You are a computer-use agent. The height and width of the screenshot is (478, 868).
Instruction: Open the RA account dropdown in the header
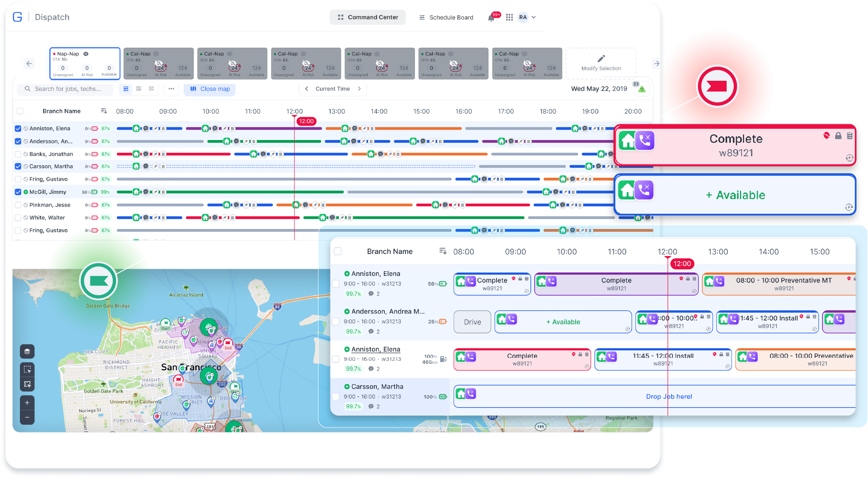pos(526,17)
